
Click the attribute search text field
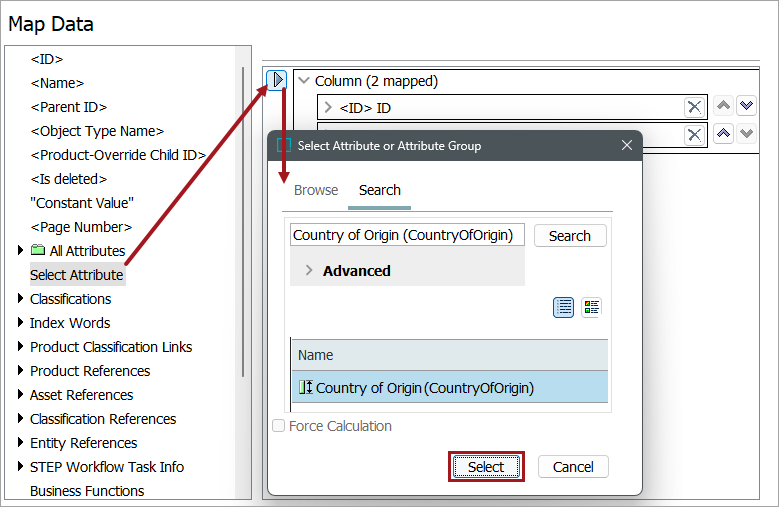(407, 235)
